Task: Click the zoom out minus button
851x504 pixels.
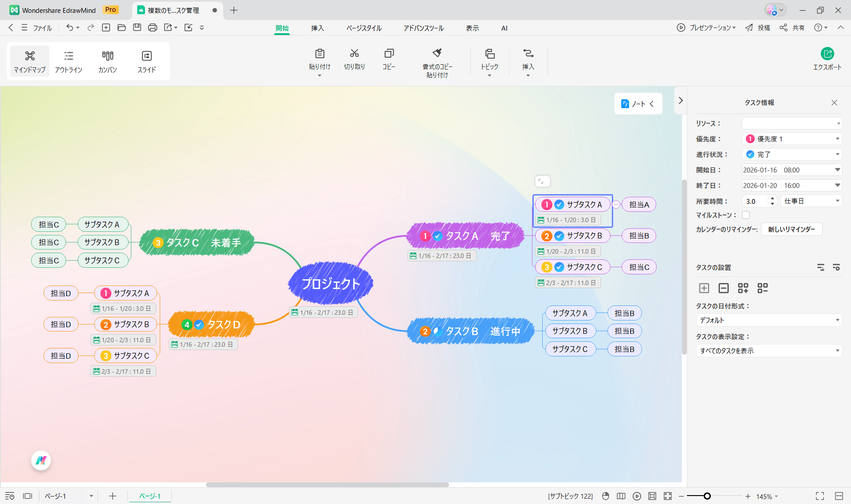Action: [x=682, y=496]
